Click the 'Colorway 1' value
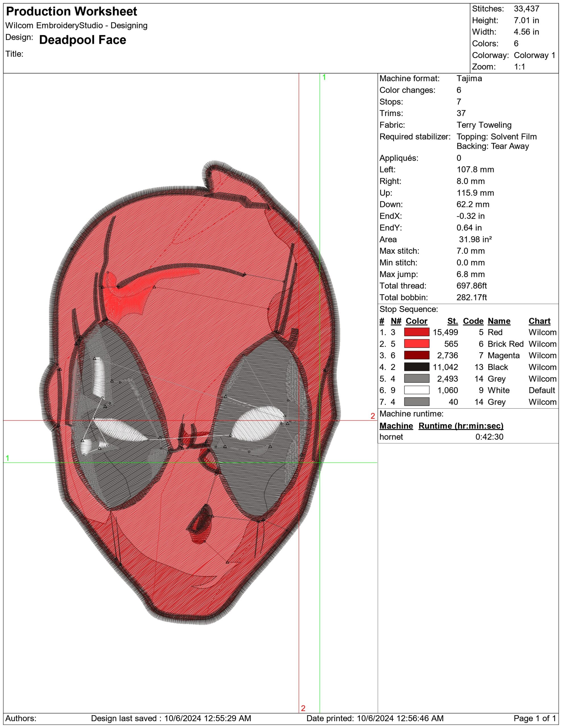Image resolution: width=562 pixels, height=728 pixels. pos(535,55)
